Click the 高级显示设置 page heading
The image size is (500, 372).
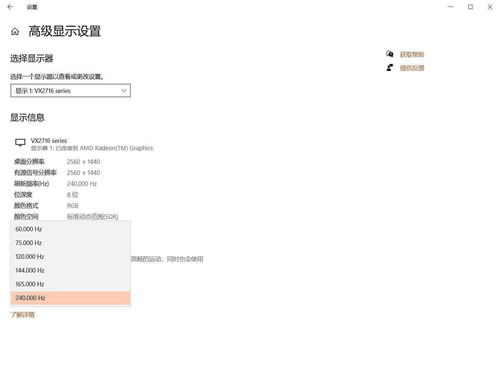[x=64, y=31]
